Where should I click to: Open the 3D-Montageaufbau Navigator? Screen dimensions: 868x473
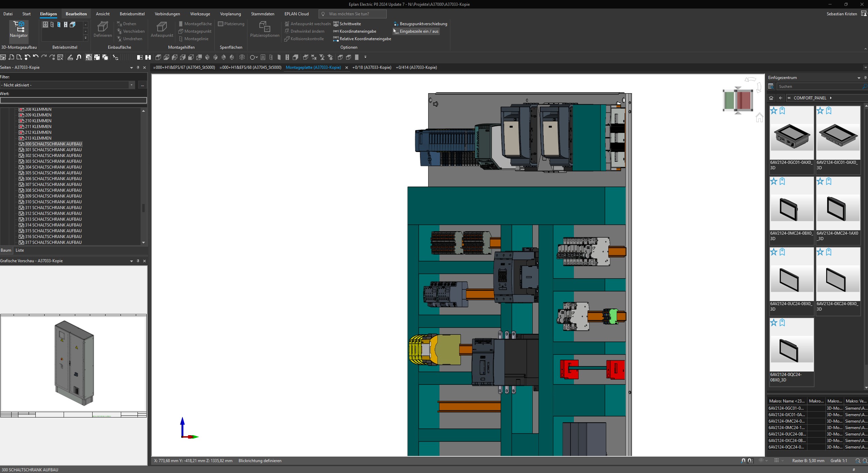click(19, 29)
